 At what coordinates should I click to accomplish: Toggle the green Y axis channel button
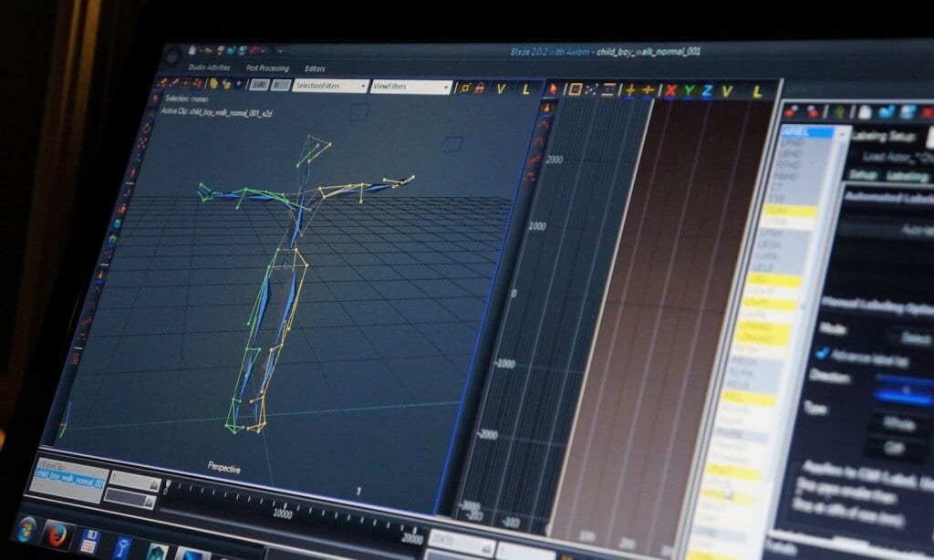[690, 91]
